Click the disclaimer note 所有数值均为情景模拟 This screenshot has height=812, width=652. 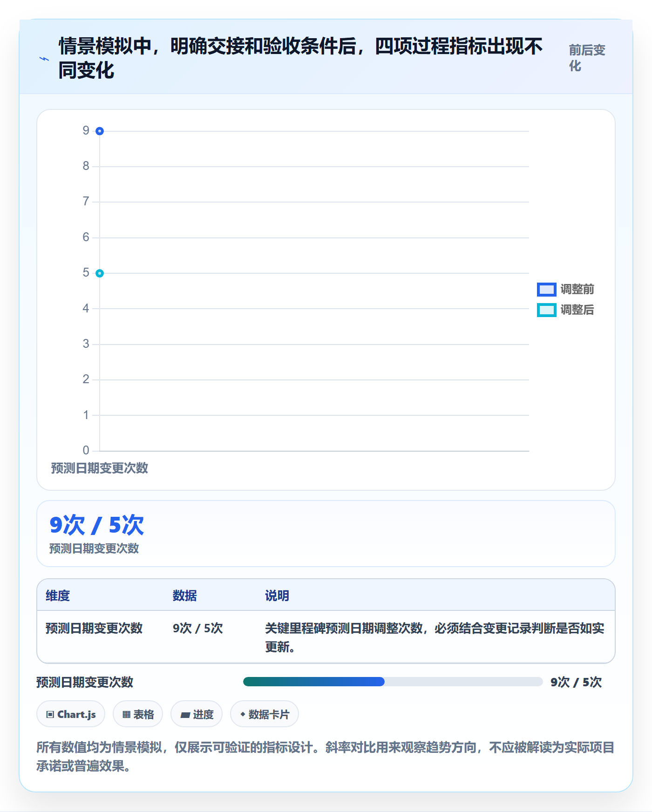point(326,757)
